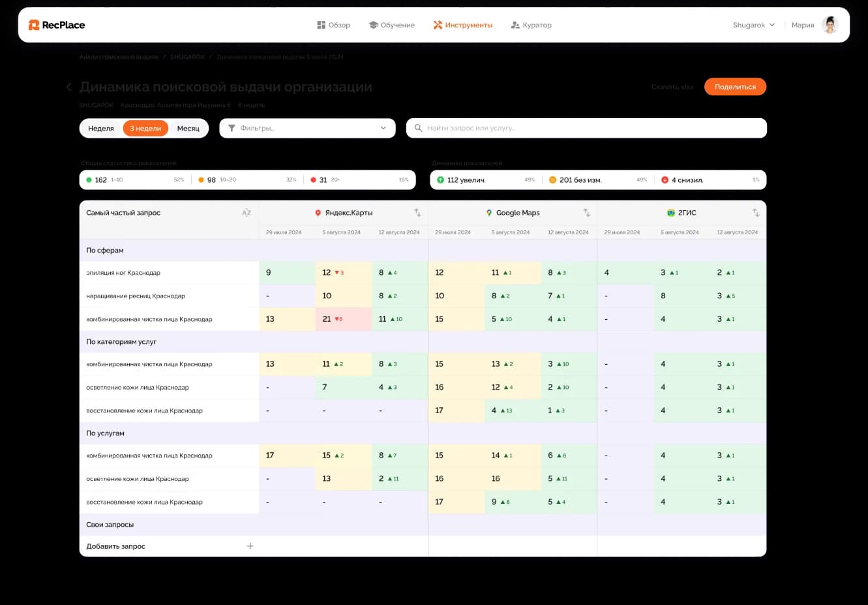Sort the 2ГИС column with its arrows icon
This screenshot has width=868, height=605.
pyautogui.click(x=756, y=213)
